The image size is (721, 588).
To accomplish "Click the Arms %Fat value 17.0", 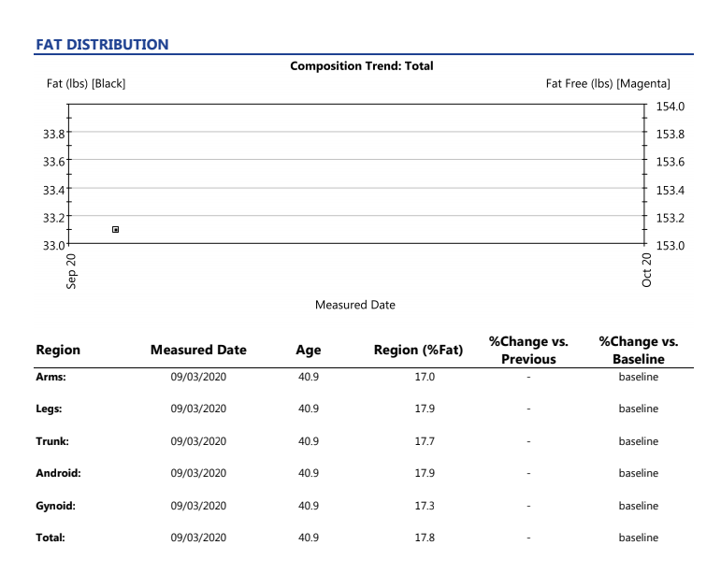I will coord(425,377).
